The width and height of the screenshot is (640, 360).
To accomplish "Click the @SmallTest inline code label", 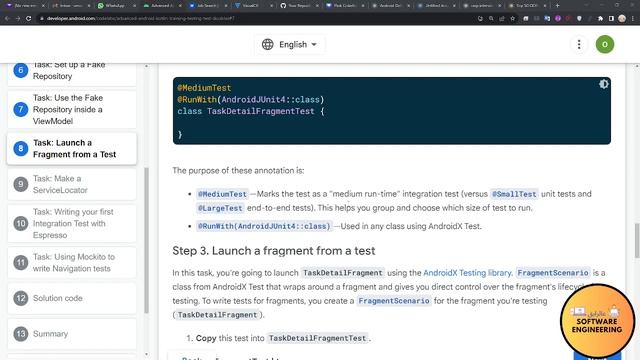I will 514,194.
